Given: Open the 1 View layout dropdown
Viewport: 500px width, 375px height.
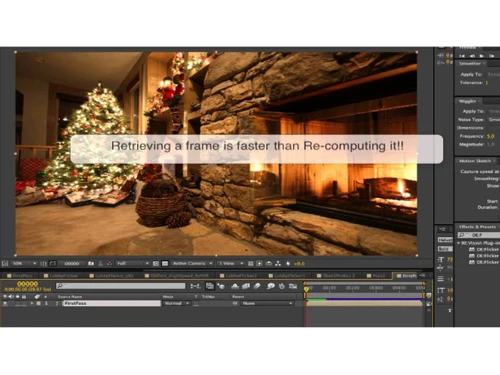Looking at the screenshot, I should (231, 263).
